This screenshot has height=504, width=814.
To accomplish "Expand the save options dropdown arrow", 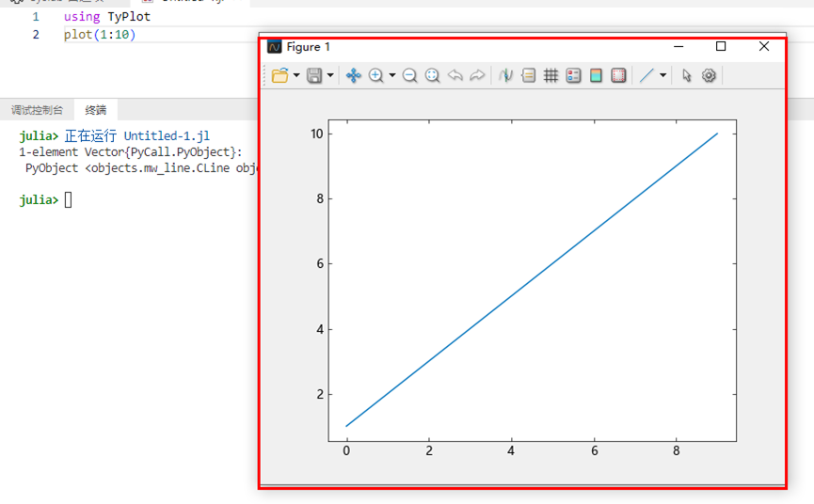I will coord(330,76).
